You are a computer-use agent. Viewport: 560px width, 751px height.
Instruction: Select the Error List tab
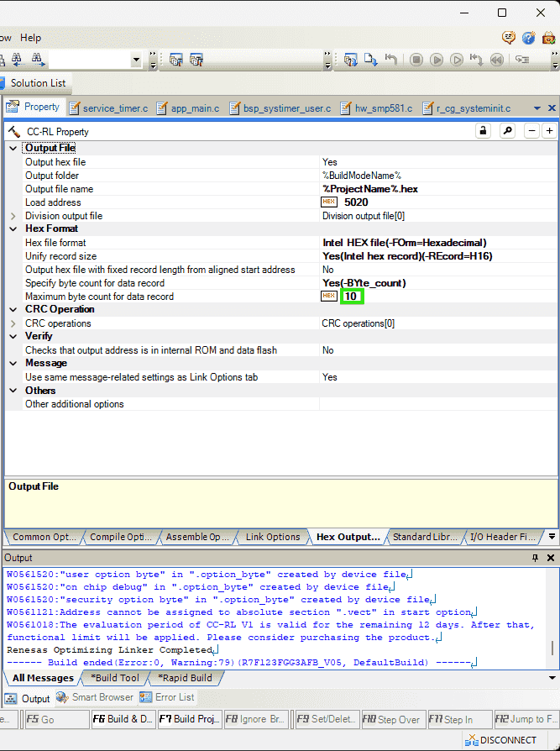click(x=174, y=697)
